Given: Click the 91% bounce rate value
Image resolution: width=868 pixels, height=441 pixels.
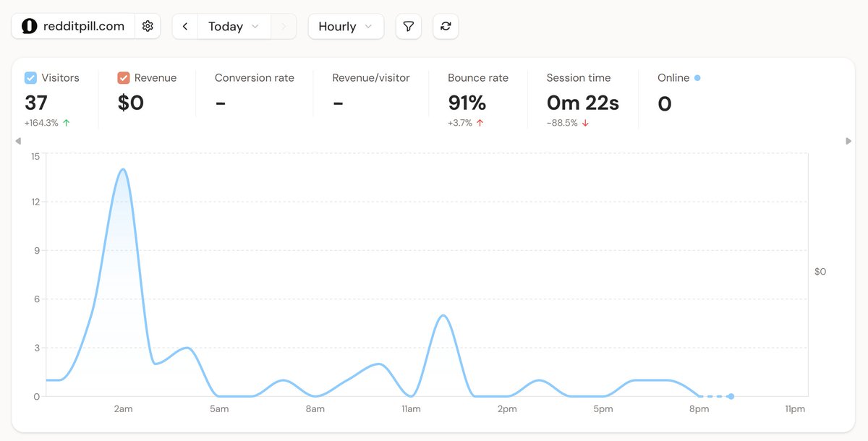Looking at the screenshot, I should (x=467, y=103).
